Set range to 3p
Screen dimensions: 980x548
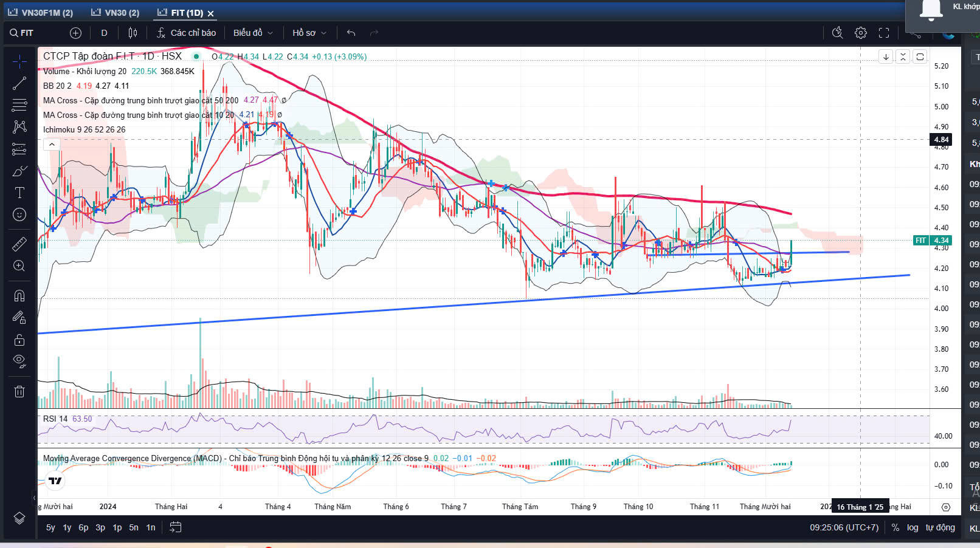pyautogui.click(x=100, y=527)
